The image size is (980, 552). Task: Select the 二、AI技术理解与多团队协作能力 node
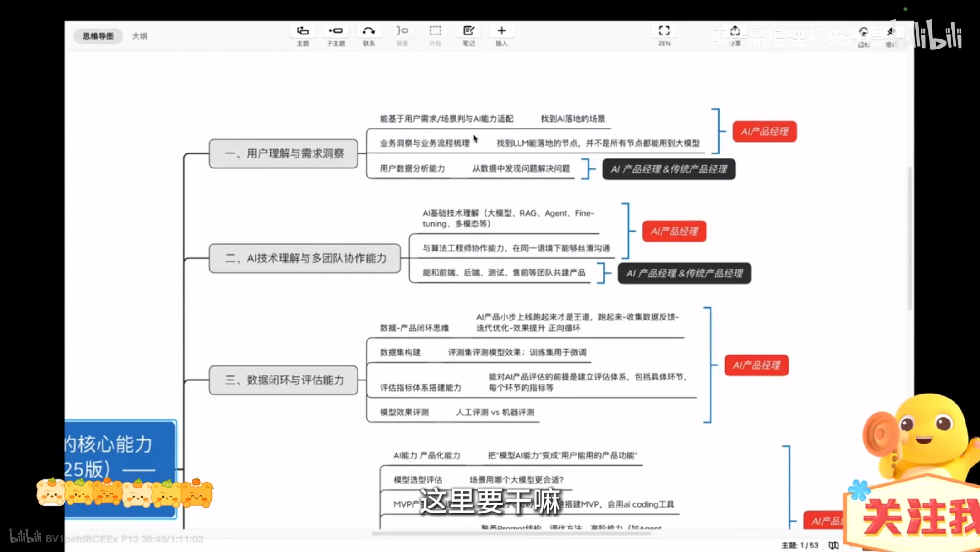(305, 258)
